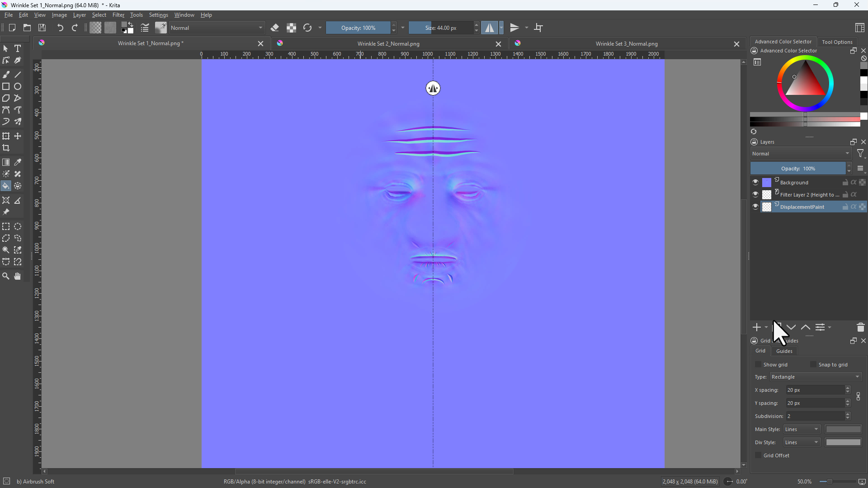
Task: Undo the last action
Action: point(60,28)
